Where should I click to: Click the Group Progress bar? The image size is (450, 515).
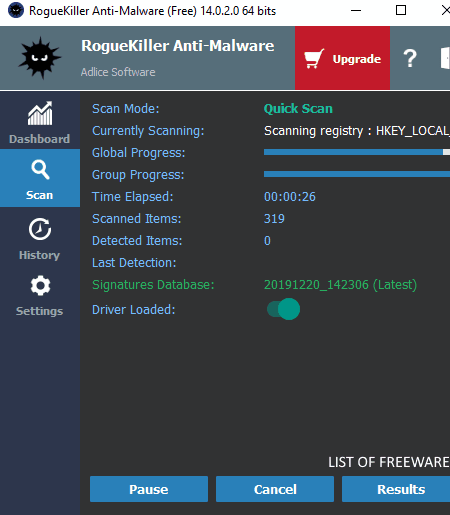click(x=357, y=174)
